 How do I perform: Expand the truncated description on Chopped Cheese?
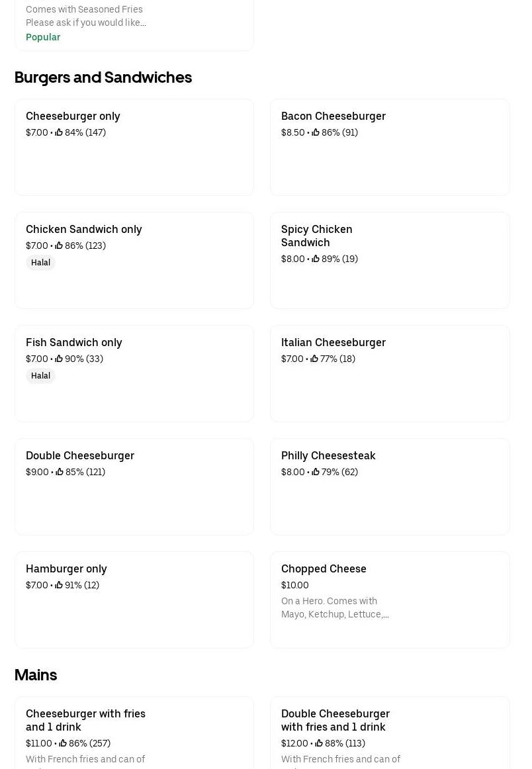click(335, 608)
